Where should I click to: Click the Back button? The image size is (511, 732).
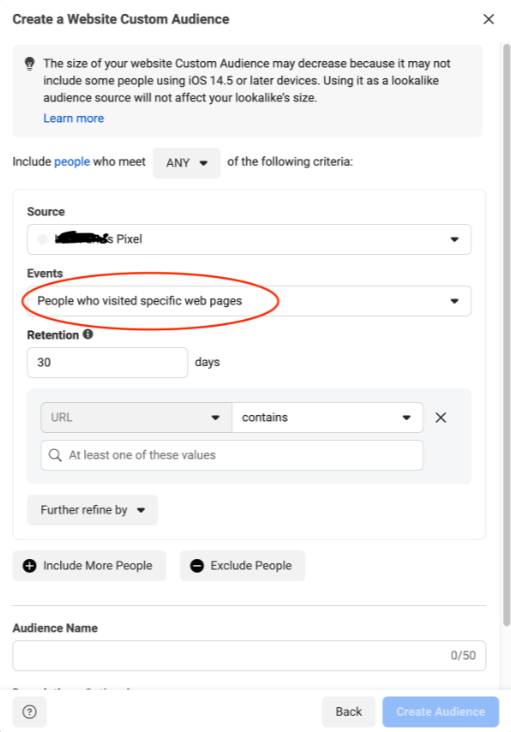[x=349, y=711]
